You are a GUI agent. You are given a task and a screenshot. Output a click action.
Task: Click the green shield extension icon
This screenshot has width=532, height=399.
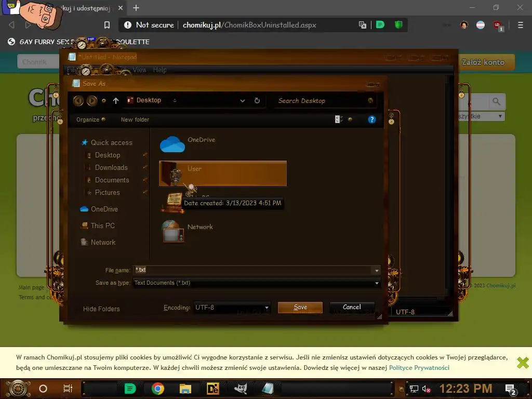pos(398,25)
